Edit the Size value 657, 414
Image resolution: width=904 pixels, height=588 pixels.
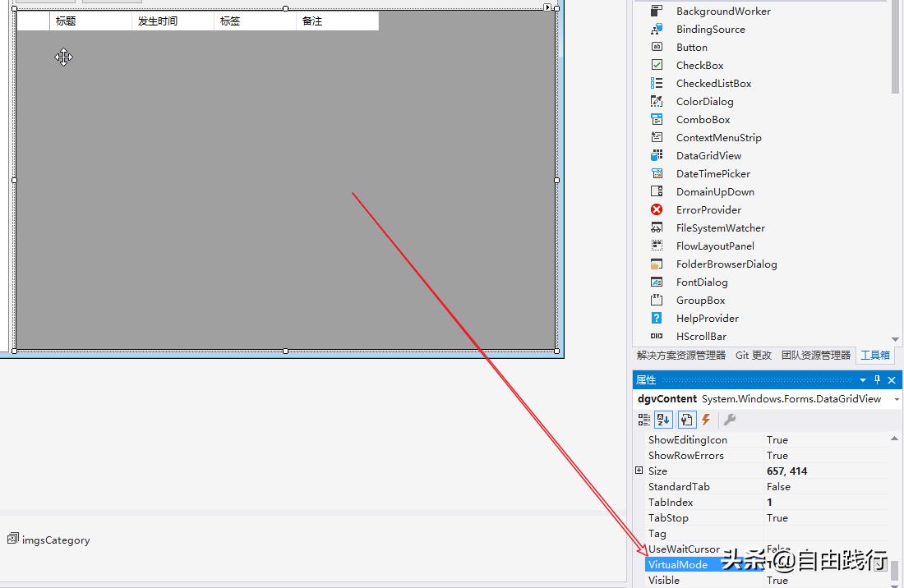826,471
